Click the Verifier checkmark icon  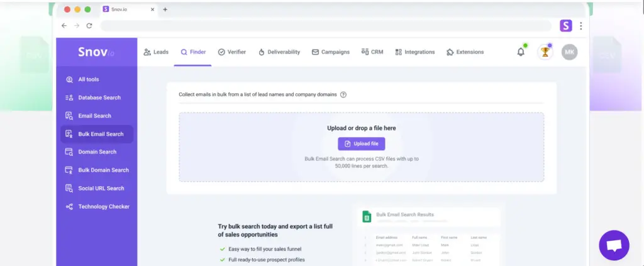pos(221,52)
